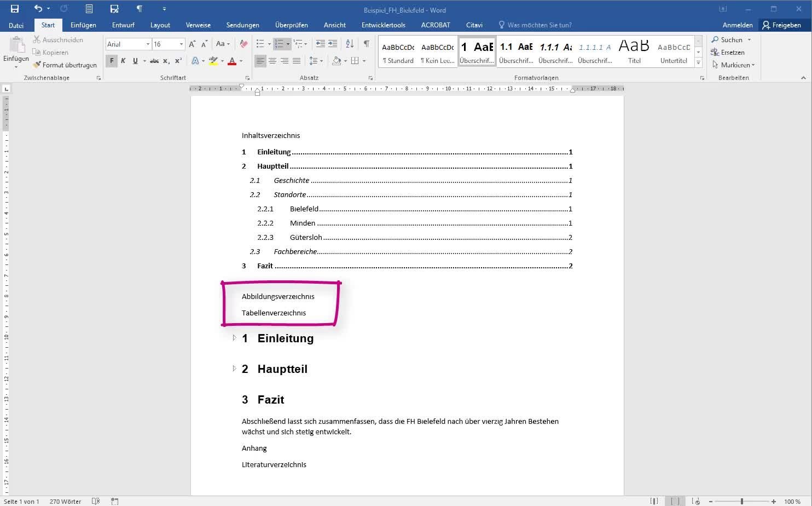Click the Format übertragen paintbrush
812x506 pixels.
click(65, 65)
